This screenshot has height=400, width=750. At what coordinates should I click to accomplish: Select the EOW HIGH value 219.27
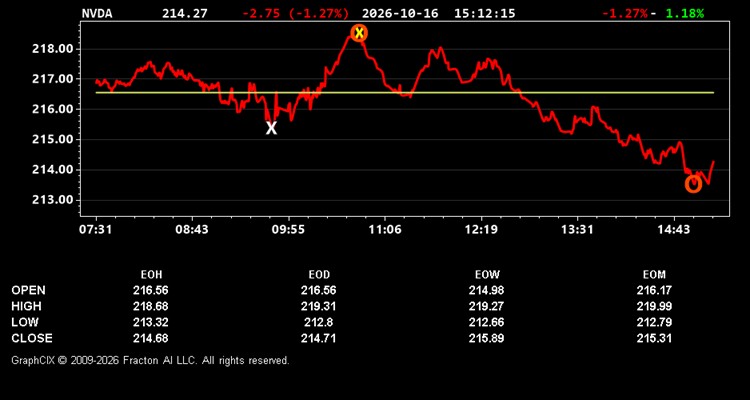pos(486,306)
